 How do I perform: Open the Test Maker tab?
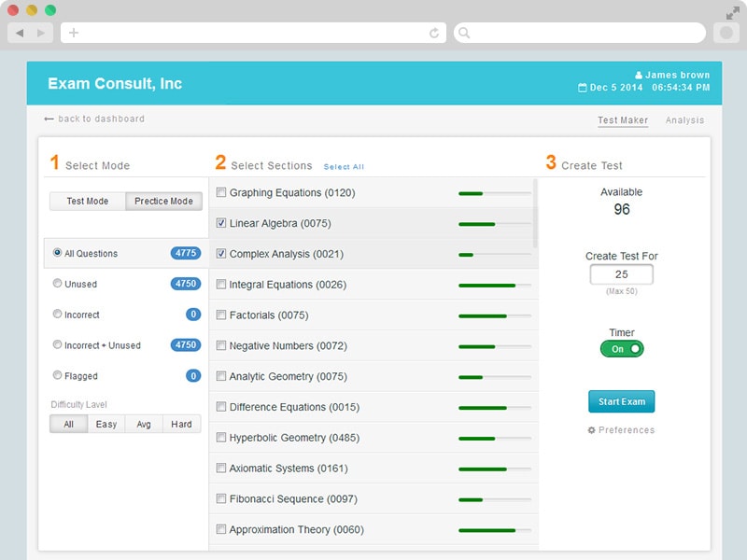coord(623,120)
